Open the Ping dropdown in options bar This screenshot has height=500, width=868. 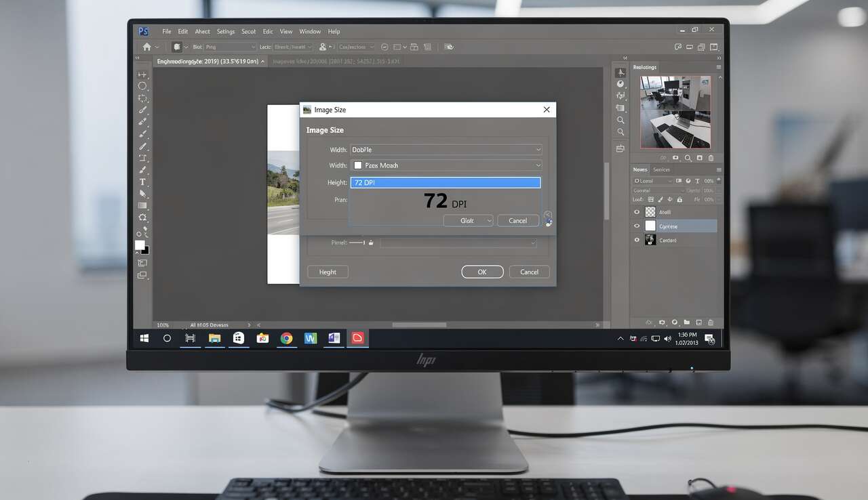[x=230, y=47]
